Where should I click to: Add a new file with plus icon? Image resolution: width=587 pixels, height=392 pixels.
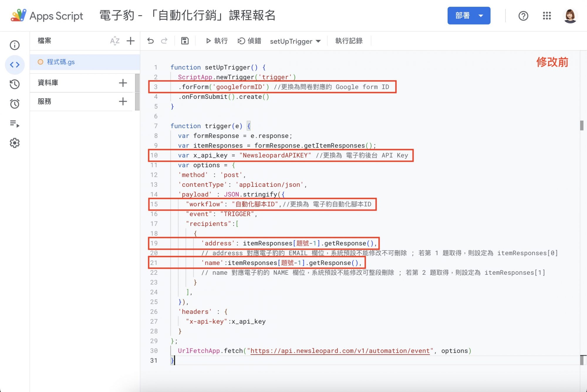point(130,41)
